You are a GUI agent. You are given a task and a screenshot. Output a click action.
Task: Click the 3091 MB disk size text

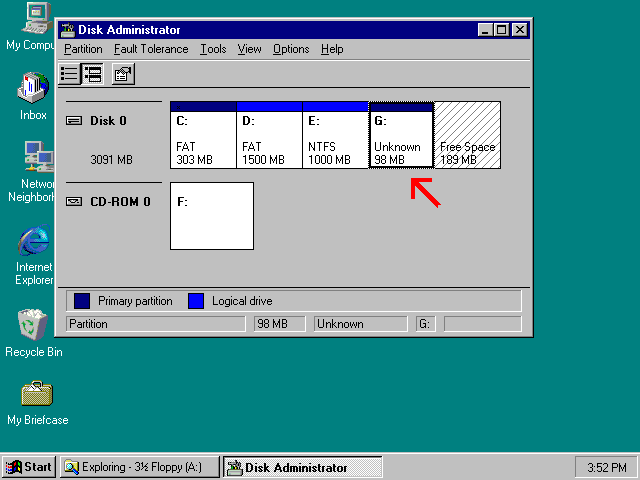111,160
